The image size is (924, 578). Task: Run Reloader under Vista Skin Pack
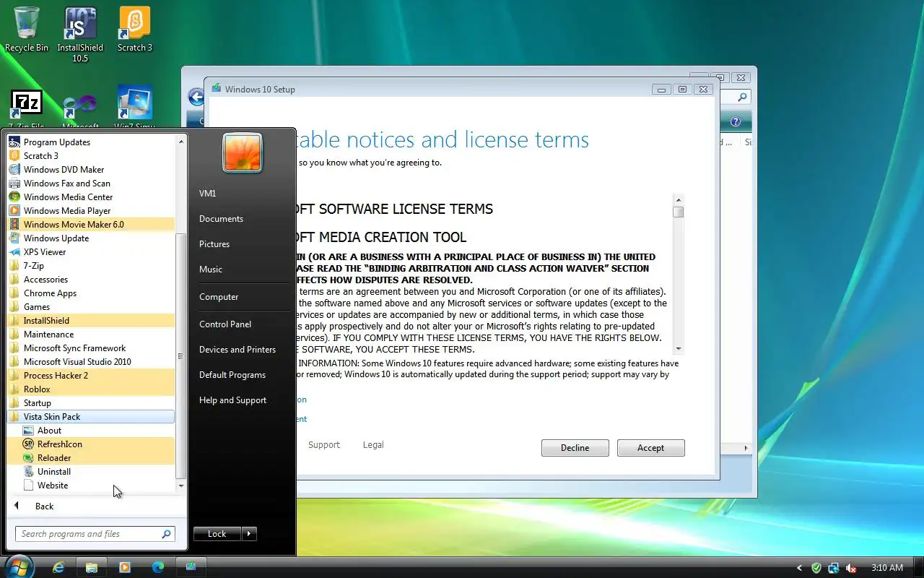[x=91, y=458]
